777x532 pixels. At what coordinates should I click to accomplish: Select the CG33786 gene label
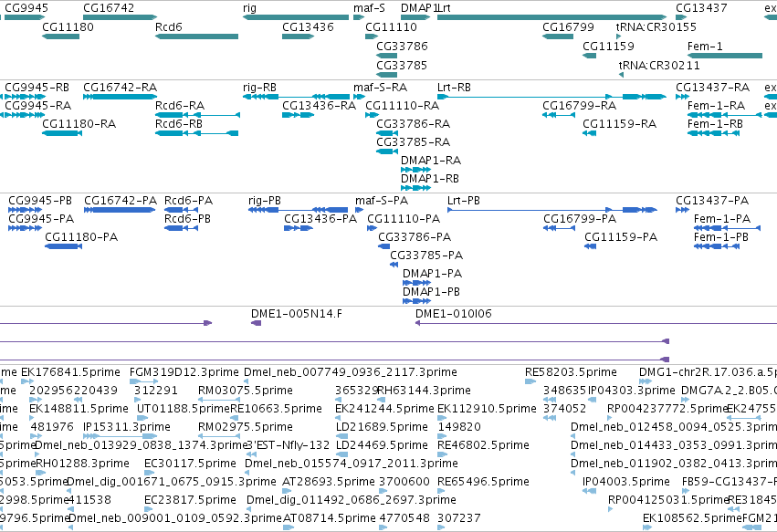pos(402,46)
